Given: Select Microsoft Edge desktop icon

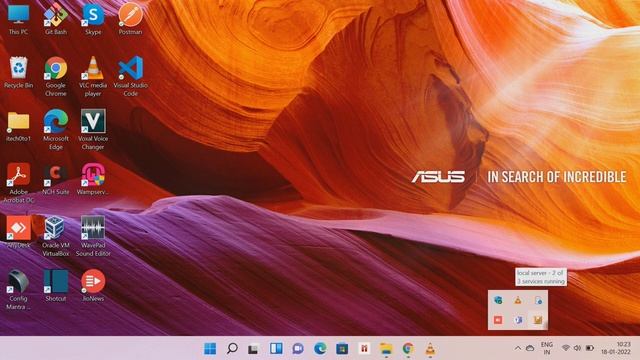Looking at the screenshot, I should pyautogui.click(x=56, y=130).
